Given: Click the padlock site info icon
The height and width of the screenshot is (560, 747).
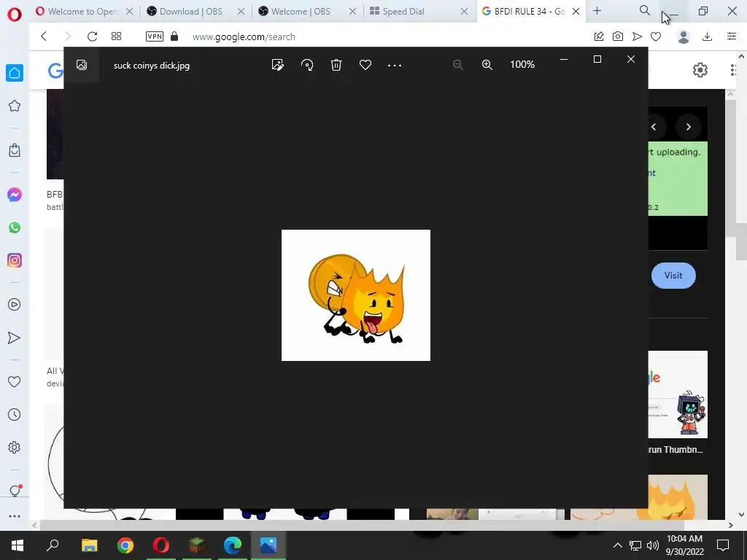Looking at the screenshot, I should (x=174, y=36).
